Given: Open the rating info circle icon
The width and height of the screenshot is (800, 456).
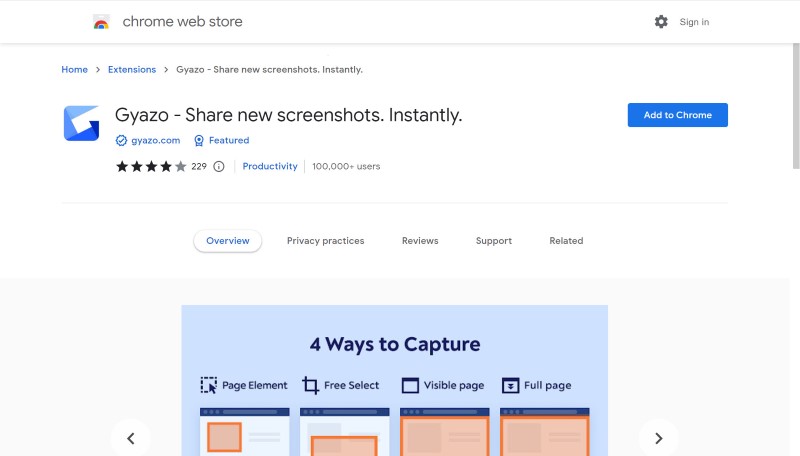Looking at the screenshot, I should (x=218, y=166).
